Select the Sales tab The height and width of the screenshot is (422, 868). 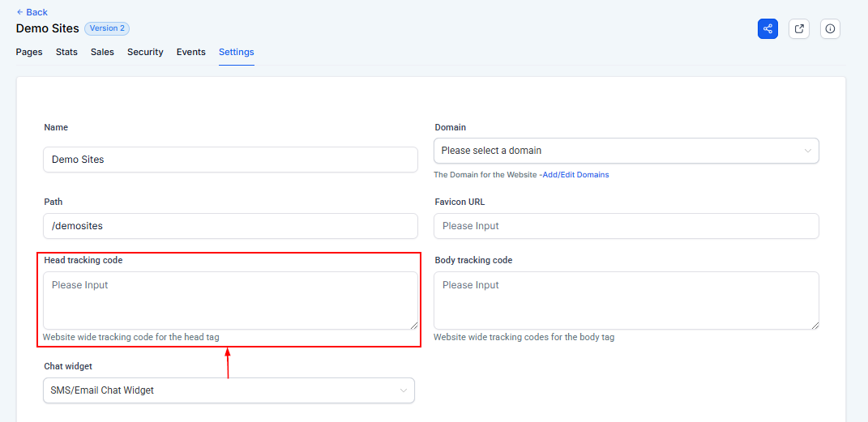[x=102, y=52]
